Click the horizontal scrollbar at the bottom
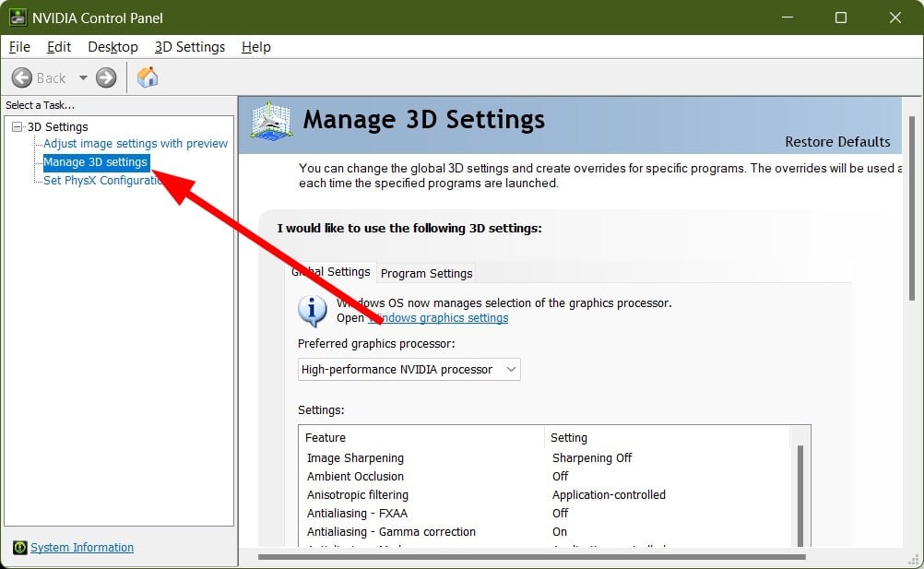The height and width of the screenshot is (569, 924). pos(531,557)
